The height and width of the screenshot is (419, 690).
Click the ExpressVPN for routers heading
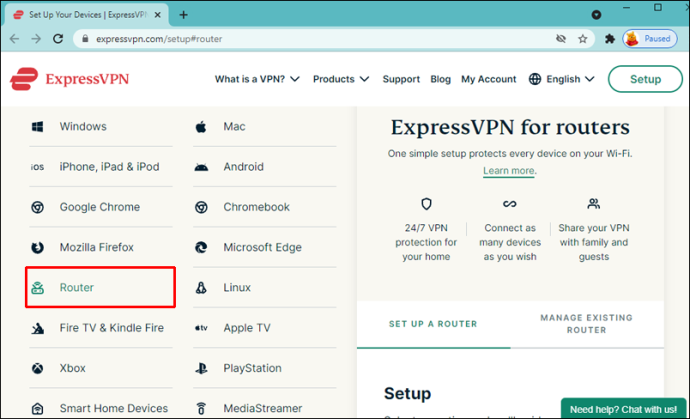point(510,128)
